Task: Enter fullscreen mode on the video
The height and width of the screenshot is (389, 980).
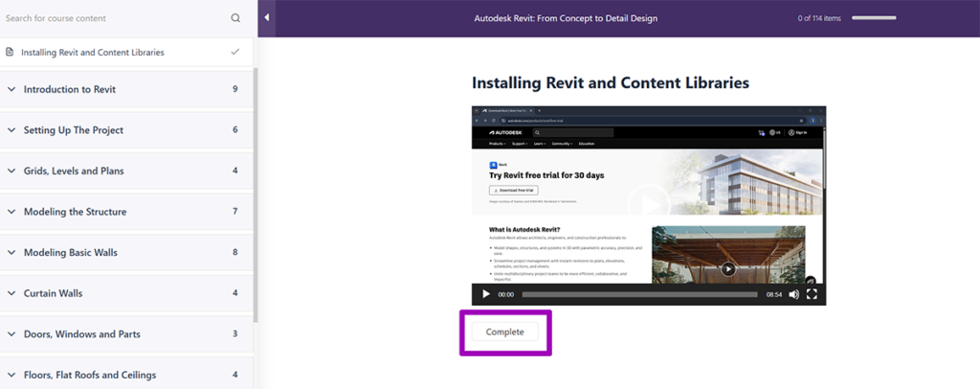Action: coord(812,294)
